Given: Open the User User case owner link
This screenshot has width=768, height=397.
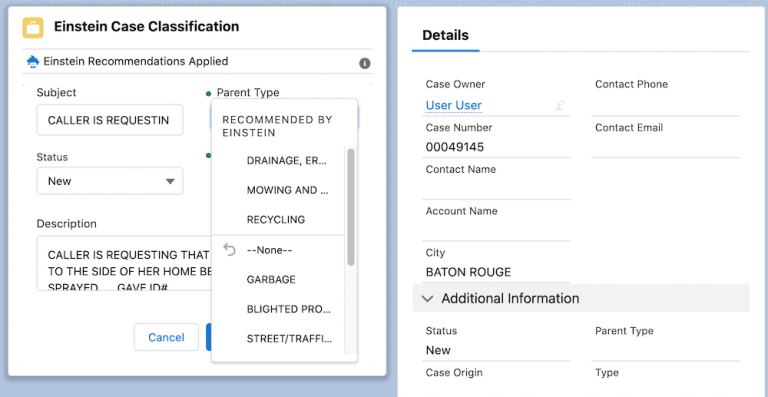Looking at the screenshot, I should point(454,105).
